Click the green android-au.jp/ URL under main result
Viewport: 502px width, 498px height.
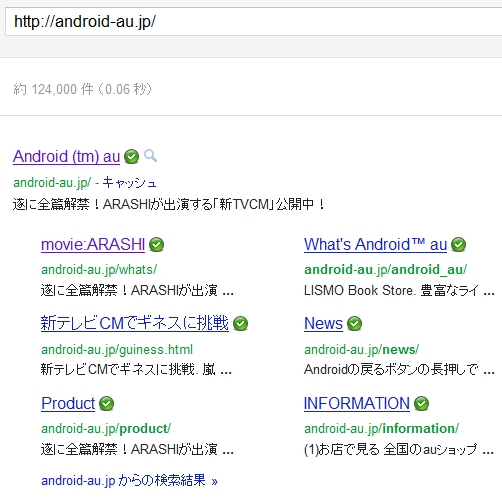[x=52, y=183]
